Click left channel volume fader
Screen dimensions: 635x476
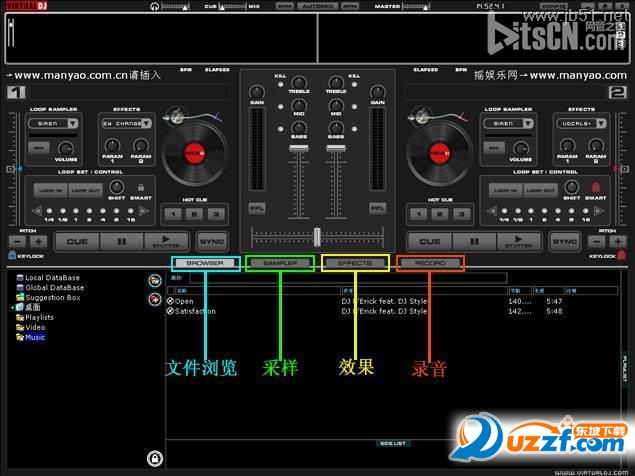(298, 148)
